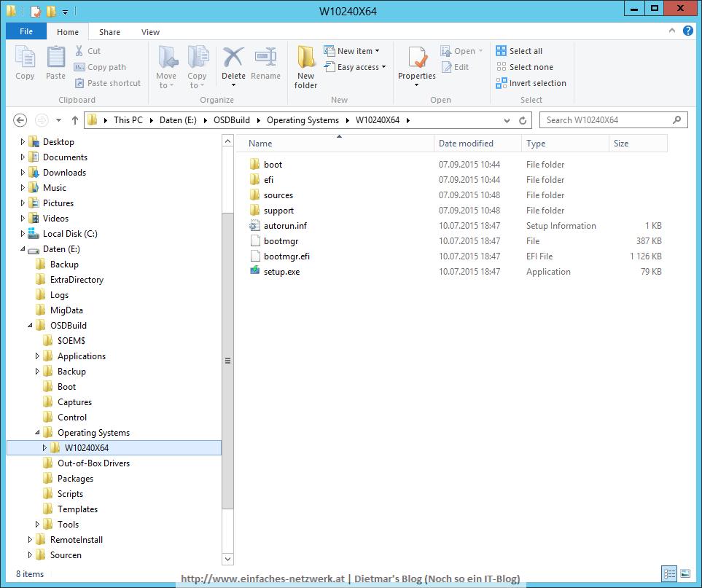Sort files by the Size column

coord(638,144)
